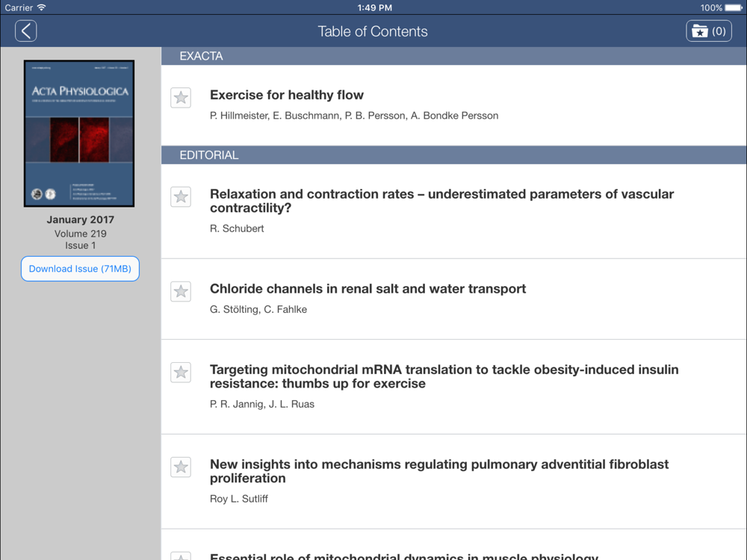Select the EXACTA section header
The width and height of the screenshot is (747, 560).
[x=453, y=56]
